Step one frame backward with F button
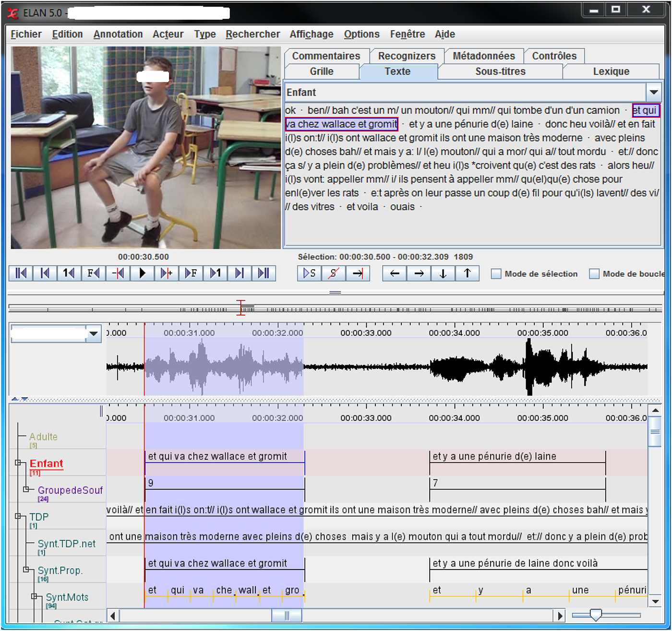672x631 pixels. [x=93, y=273]
